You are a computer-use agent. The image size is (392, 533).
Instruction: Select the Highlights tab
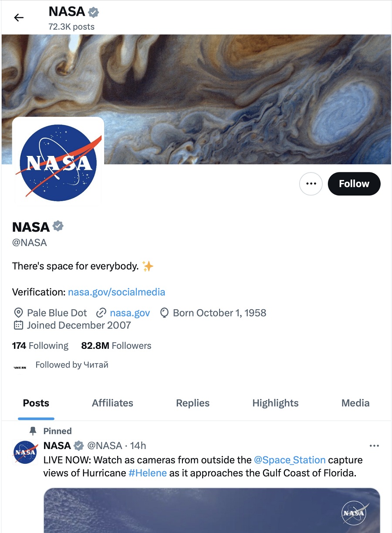(275, 403)
